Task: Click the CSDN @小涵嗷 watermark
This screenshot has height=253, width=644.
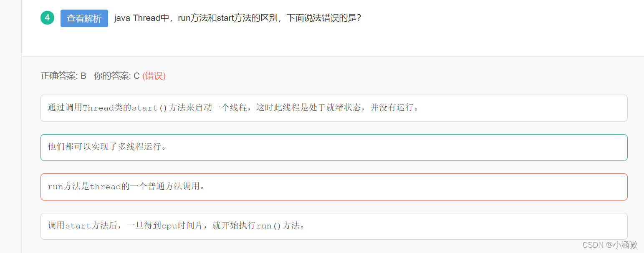Action: (x=610, y=245)
